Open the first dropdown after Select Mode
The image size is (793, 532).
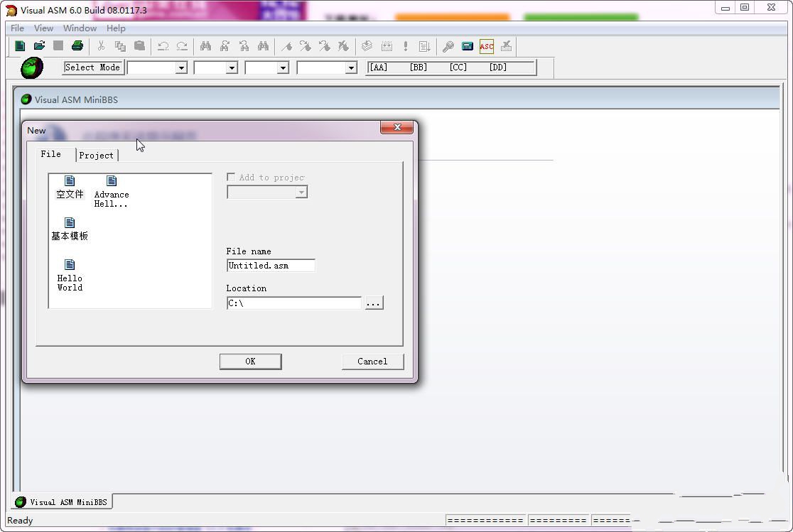click(181, 67)
